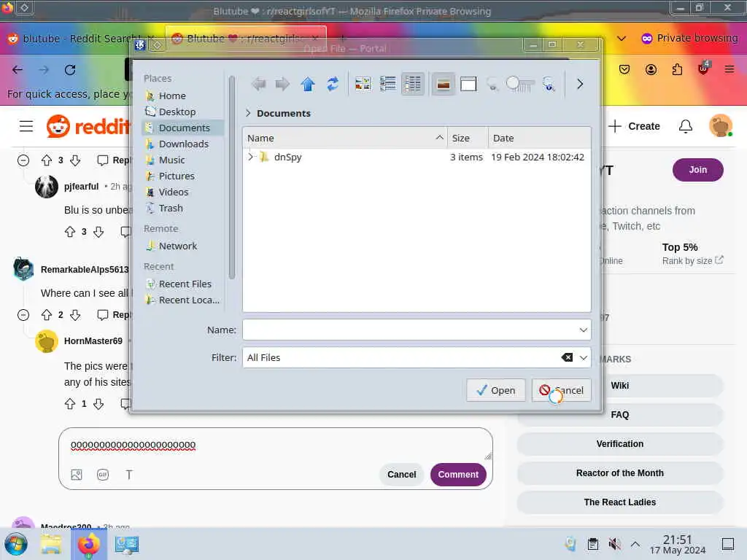This screenshot has width=747, height=560.
Task: Select the dnSpy folder row
Action: (417, 157)
